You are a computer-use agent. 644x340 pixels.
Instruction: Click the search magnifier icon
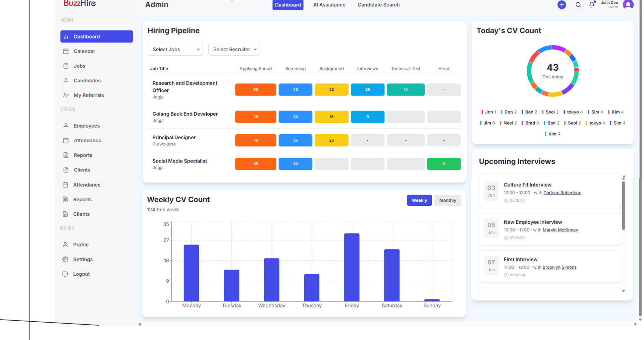(578, 5)
